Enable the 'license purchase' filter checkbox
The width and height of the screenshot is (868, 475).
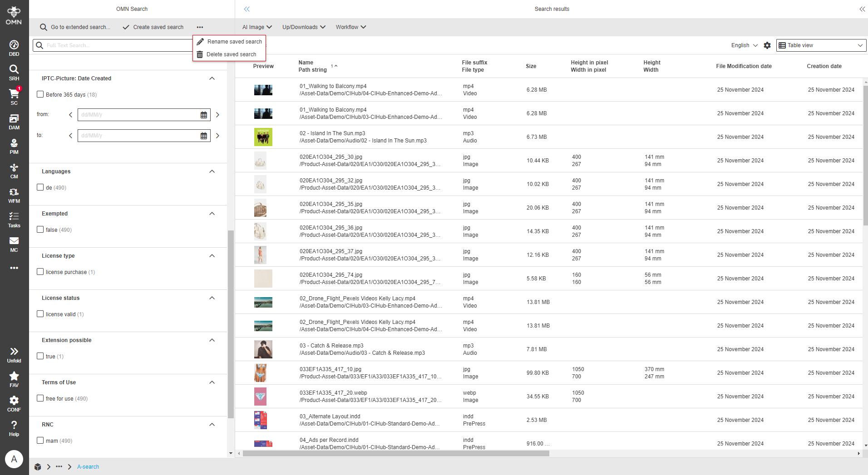[40, 272]
